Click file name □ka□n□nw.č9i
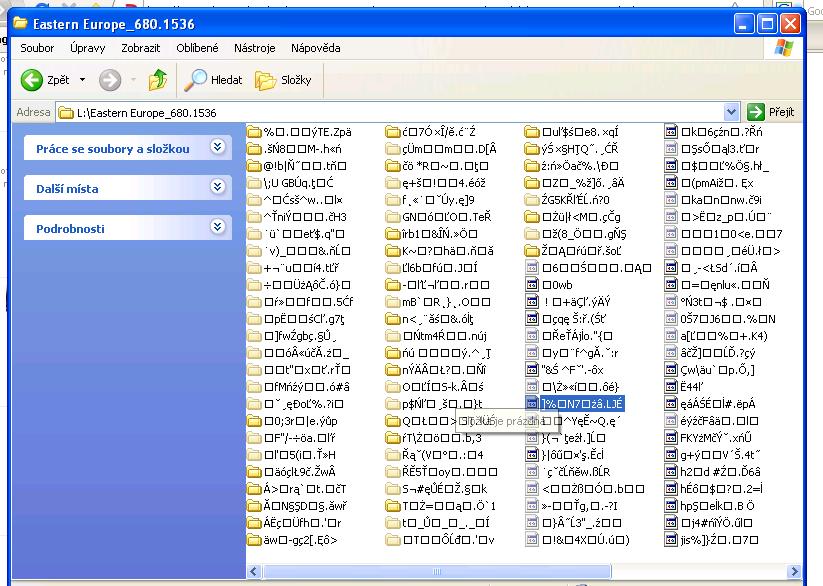The image size is (823, 586). tap(721, 200)
